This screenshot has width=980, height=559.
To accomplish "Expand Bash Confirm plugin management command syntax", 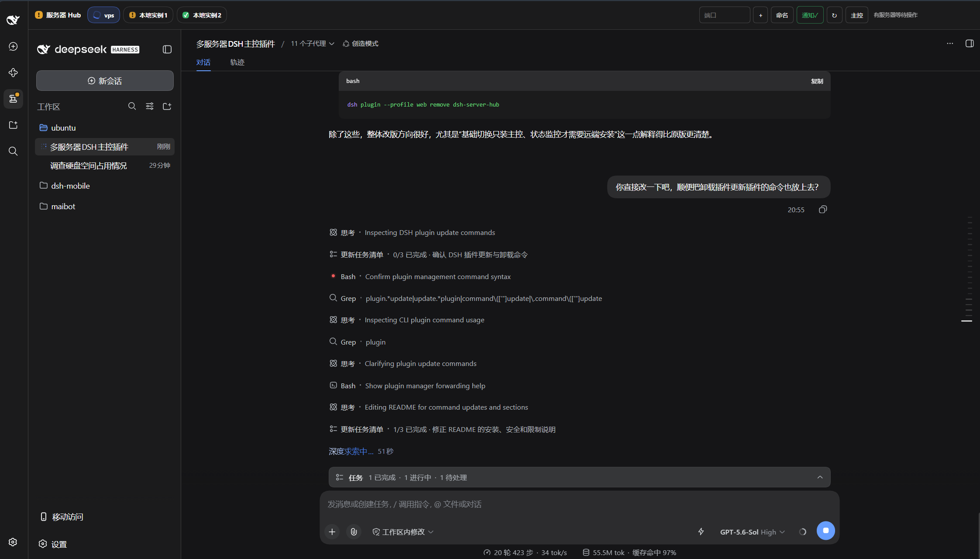I will [420, 276].
